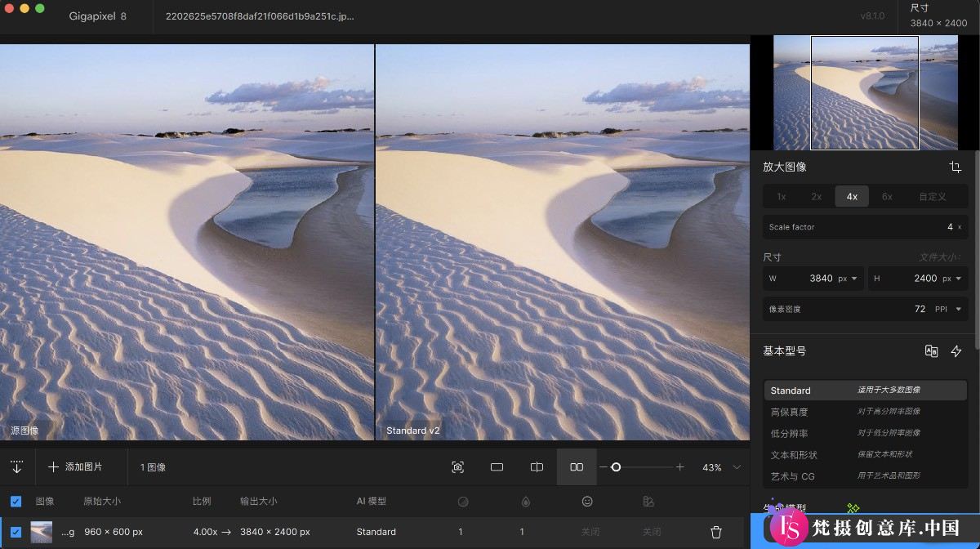Click the zoom slider handle
Screen dimensions: 980x549
(x=616, y=467)
